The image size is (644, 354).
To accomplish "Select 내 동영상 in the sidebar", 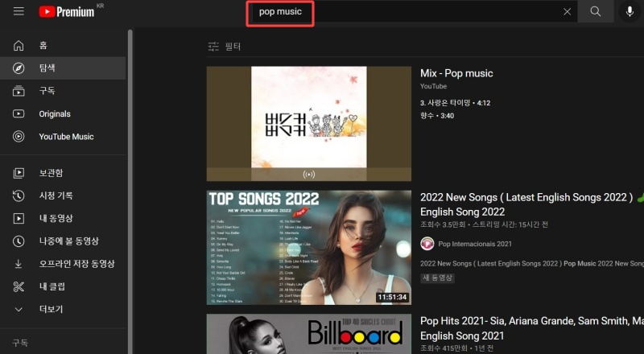I will 63,218.
